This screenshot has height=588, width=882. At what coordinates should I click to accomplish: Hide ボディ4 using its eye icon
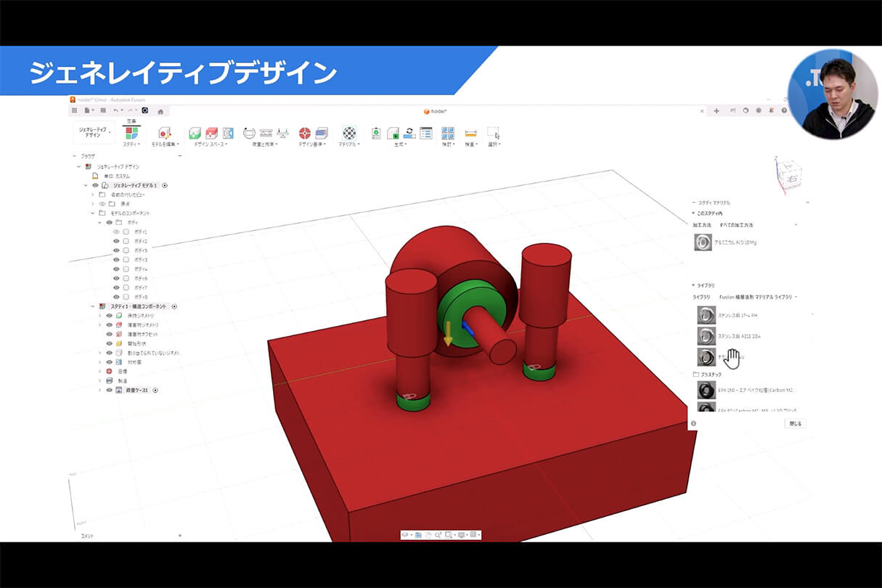[x=116, y=269]
